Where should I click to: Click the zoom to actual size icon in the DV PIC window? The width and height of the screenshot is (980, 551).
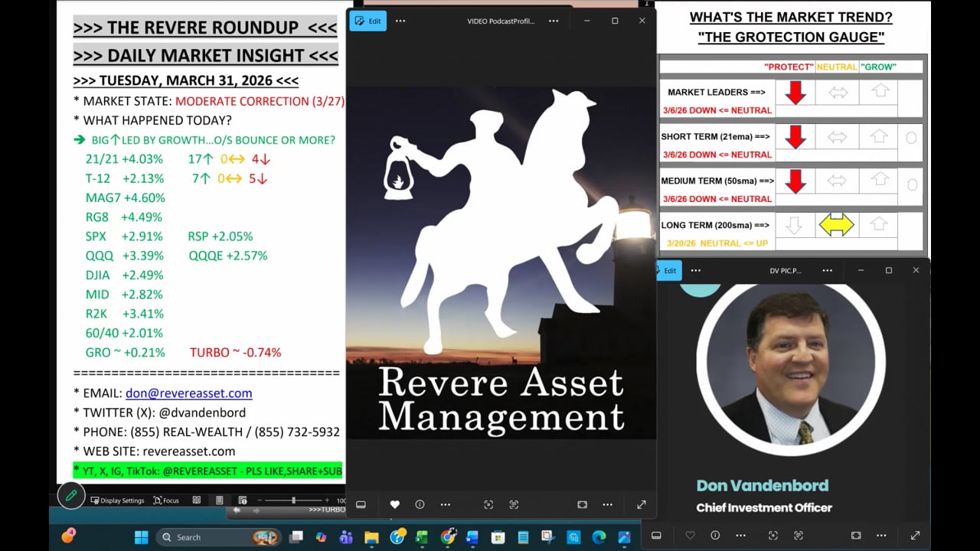point(773,536)
